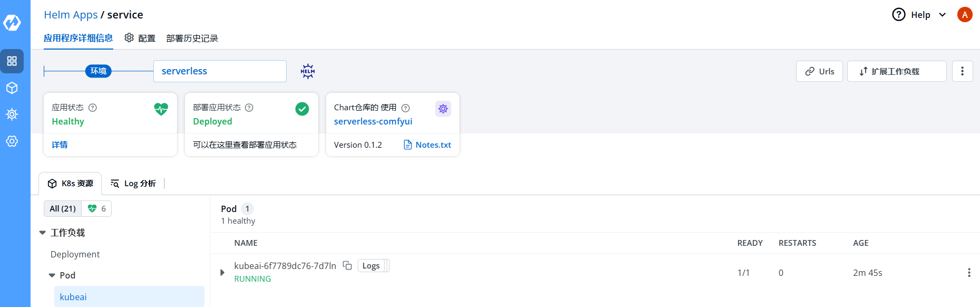Viewport: 980px width, 307px height.
Task: Open the kubeai pod row options menu
Action: click(968, 273)
